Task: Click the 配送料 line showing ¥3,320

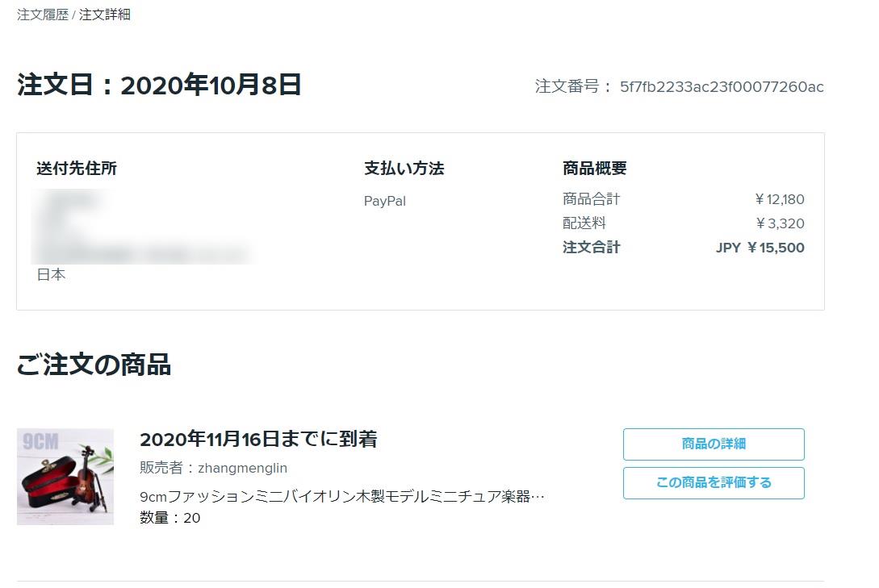Action: (780, 223)
